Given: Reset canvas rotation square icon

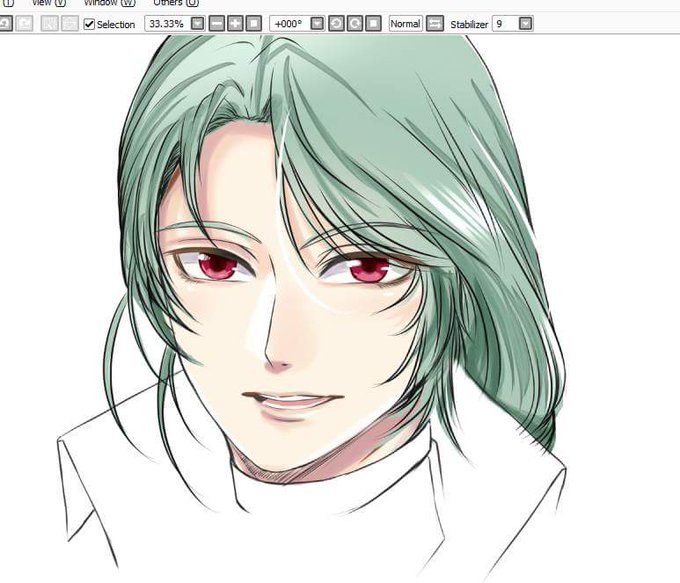Looking at the screenshot, I should pyautogui.click(x=373, y=23).
